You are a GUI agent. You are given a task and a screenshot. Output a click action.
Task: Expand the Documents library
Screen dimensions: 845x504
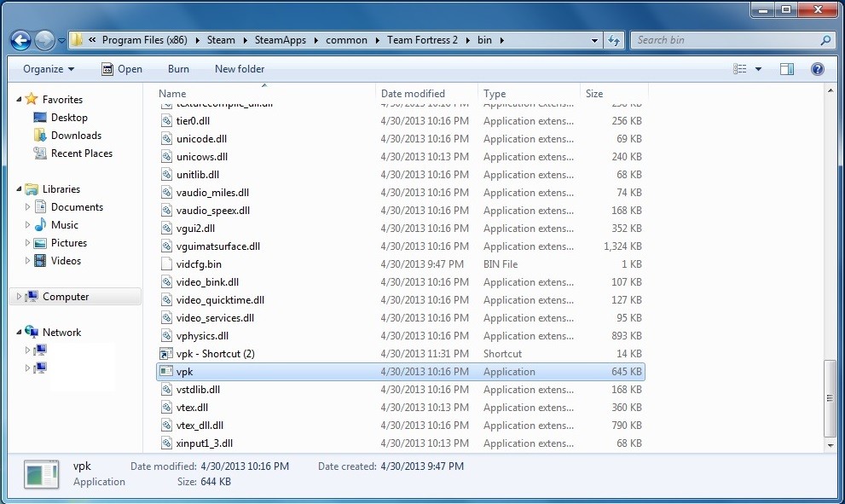point(27,207)
